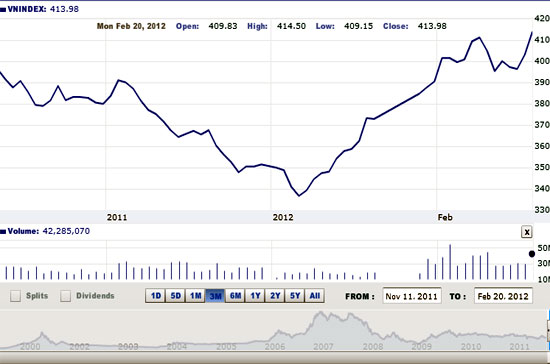Click the FROM date field
Screen dimensions: 550x364
click(412, 296)
